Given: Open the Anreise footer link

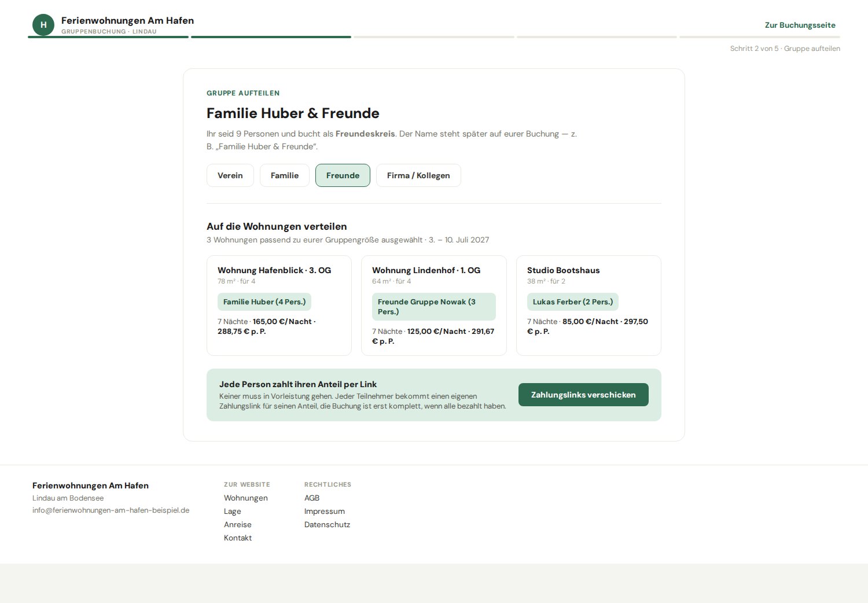Looking at the screenshot, I should (238, 524).
